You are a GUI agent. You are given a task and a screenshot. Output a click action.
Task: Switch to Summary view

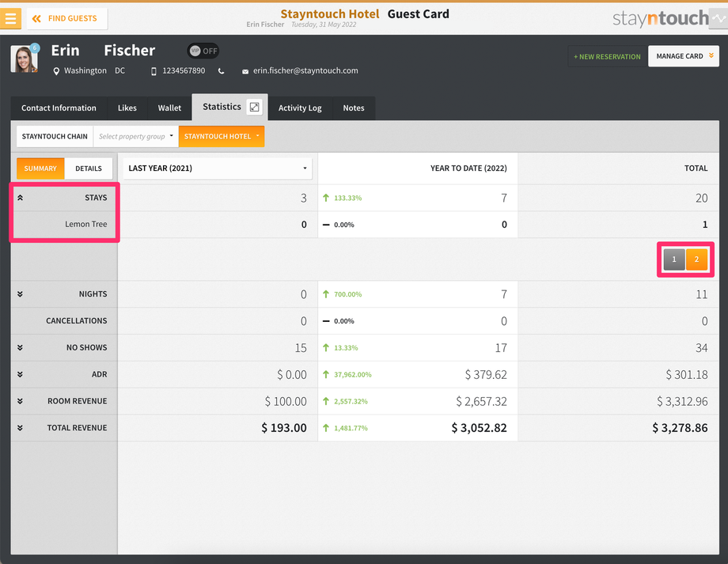pyautogui.click(x=40, y=168)
